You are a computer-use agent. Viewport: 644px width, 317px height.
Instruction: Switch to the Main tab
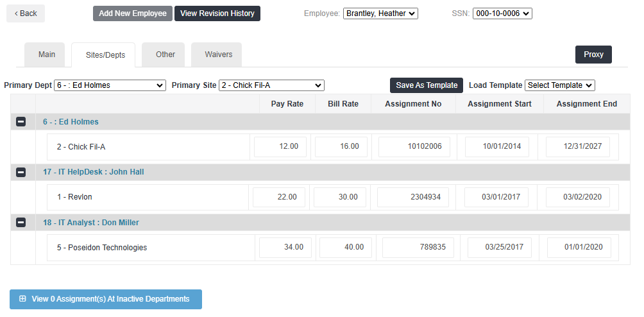[x=47, y=55]
